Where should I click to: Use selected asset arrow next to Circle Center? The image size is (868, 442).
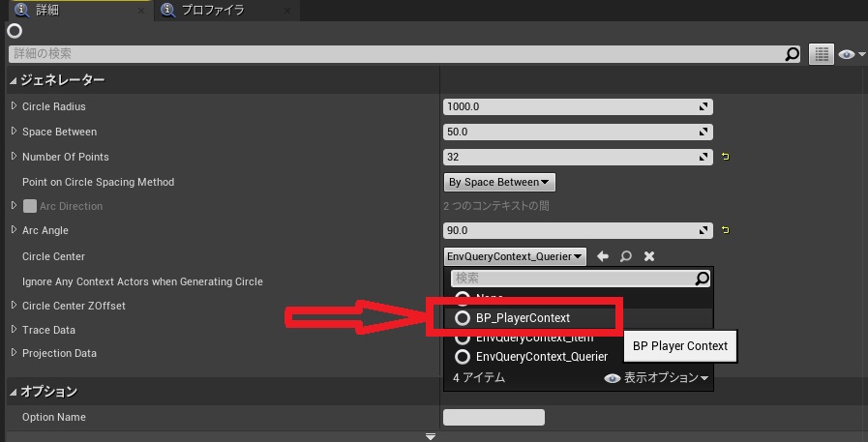tap(603, 256)
